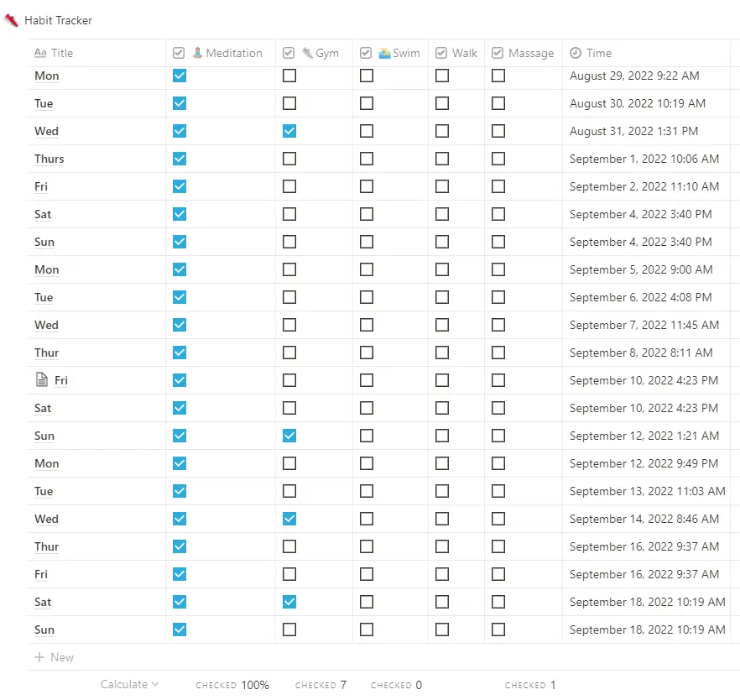Check Massage for September 1 row
This screenshot has height=700, width=740.
(498, 159)
